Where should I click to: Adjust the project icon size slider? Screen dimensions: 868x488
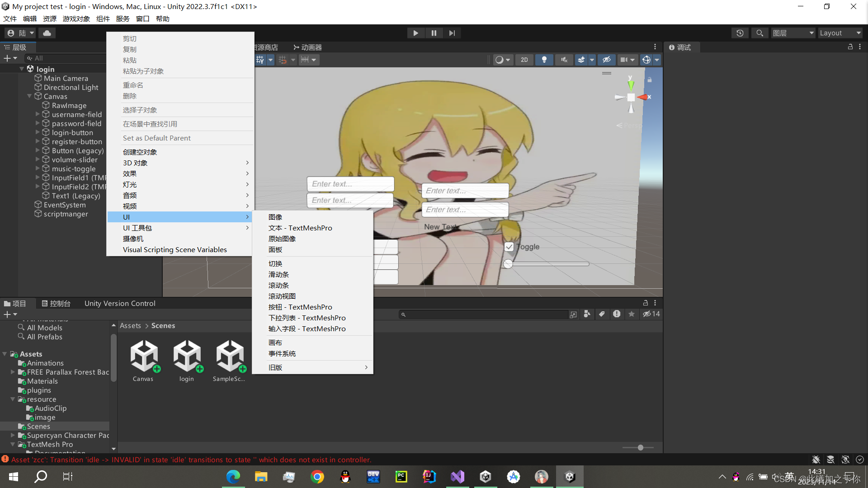[640, 448]
